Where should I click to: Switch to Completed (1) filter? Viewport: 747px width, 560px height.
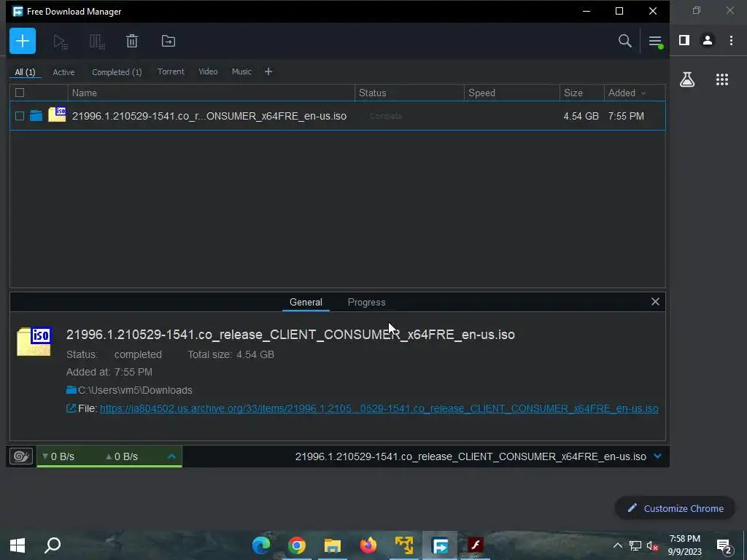pyautogui.click(x=117, y=72)
